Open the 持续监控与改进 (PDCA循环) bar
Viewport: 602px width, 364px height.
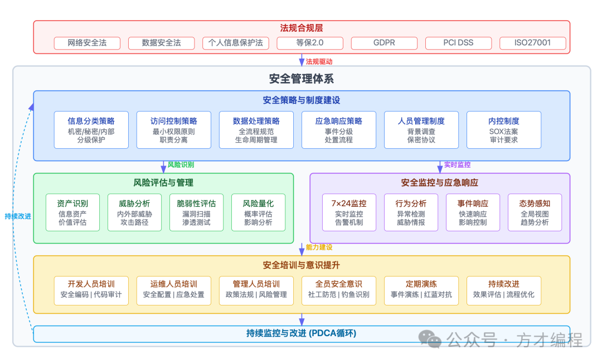pos(301,333)
